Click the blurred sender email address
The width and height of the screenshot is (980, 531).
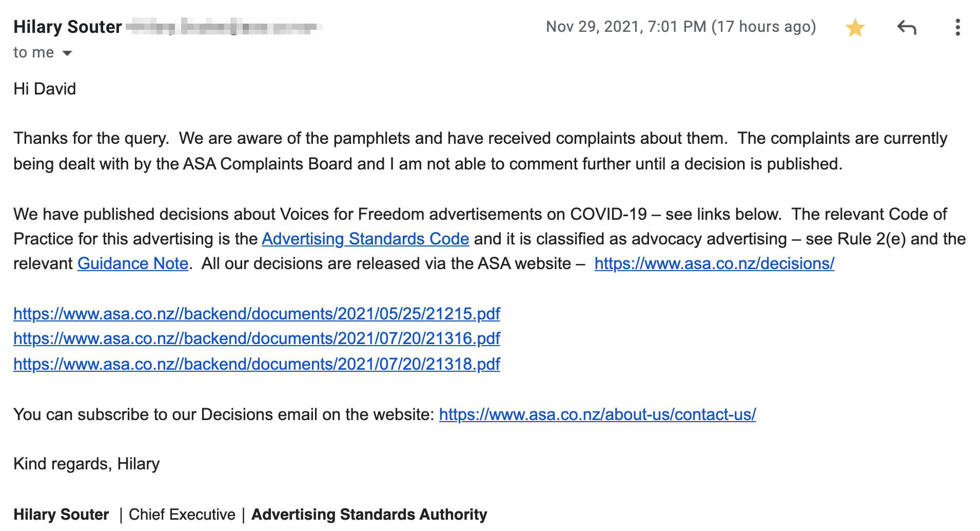(224, 27)
